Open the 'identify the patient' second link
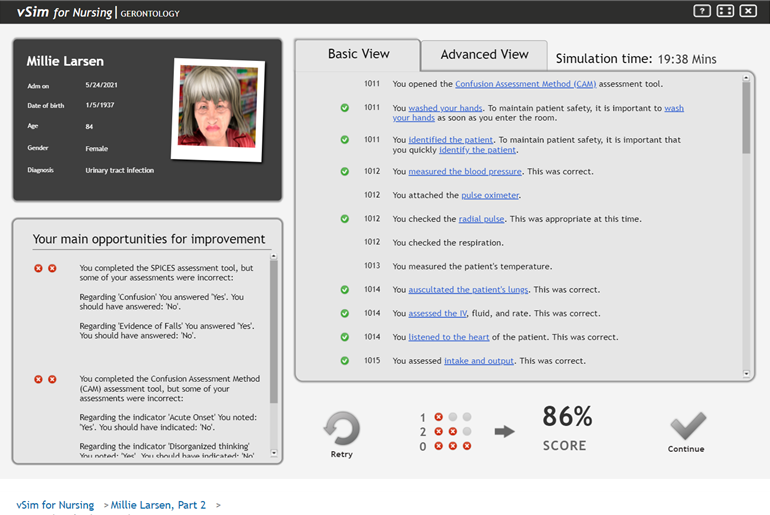770x515 pixels. point(477,150)
